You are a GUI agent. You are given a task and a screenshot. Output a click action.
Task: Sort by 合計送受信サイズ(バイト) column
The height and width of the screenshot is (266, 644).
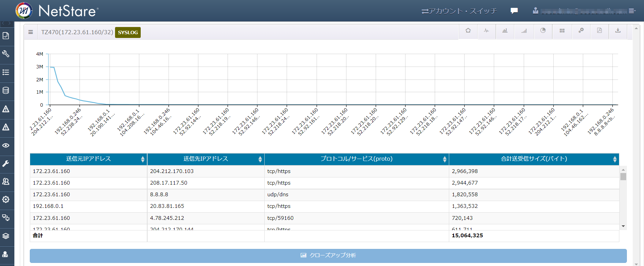pos(615,159)
